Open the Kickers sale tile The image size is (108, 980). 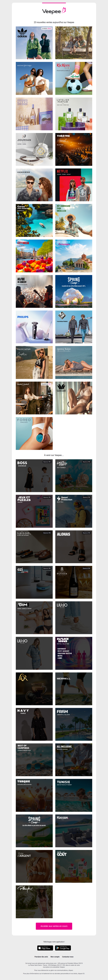point(74,78)
